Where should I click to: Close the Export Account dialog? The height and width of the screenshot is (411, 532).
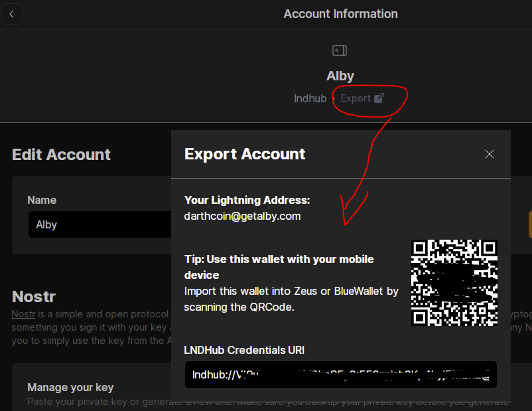coord(490,154)
